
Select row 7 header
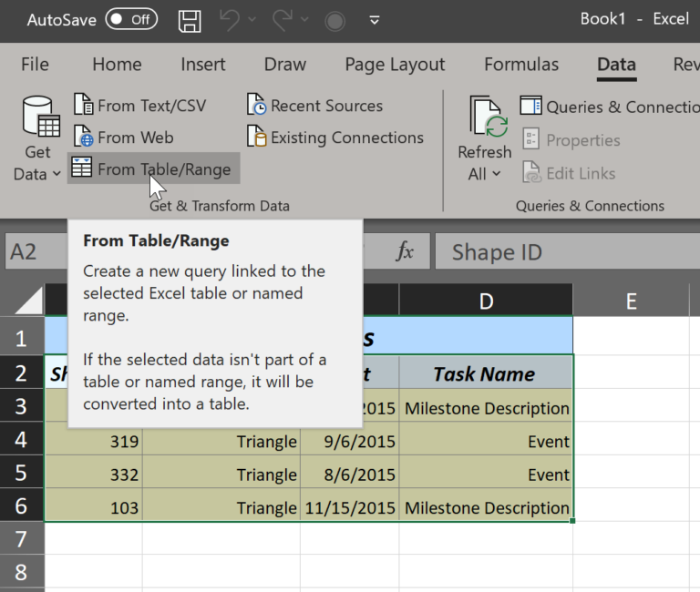coord(22,538)
